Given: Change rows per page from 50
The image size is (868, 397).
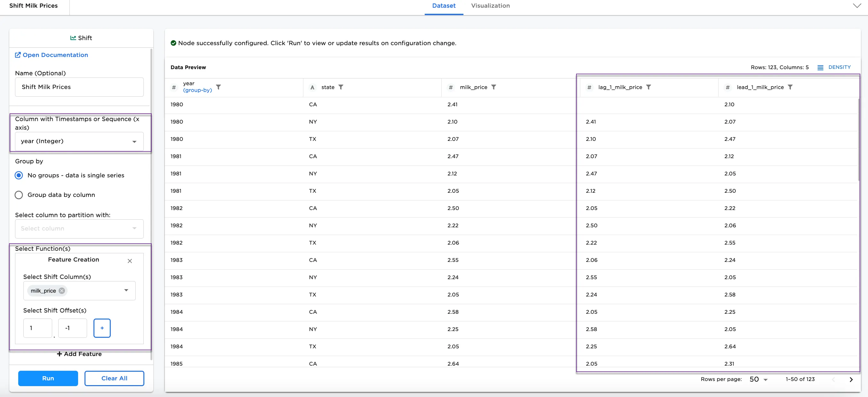Looking at the screenshot, I should (x=758, y=379).
